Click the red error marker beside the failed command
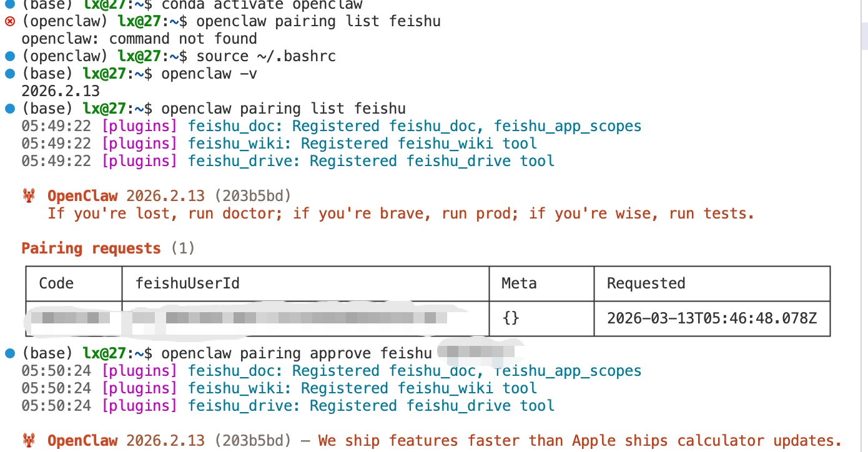 pyautogui.click(x=9, y=22)
